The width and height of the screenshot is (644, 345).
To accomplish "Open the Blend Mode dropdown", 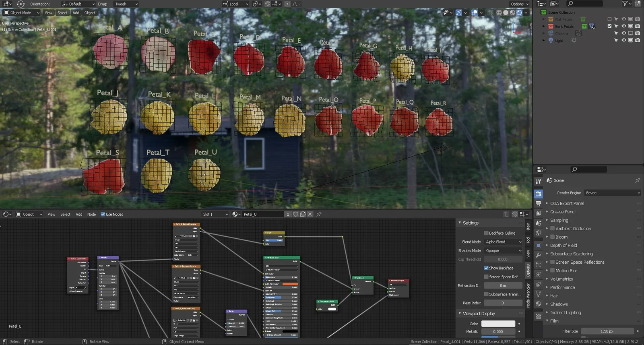I will click(x=503, y=242).
